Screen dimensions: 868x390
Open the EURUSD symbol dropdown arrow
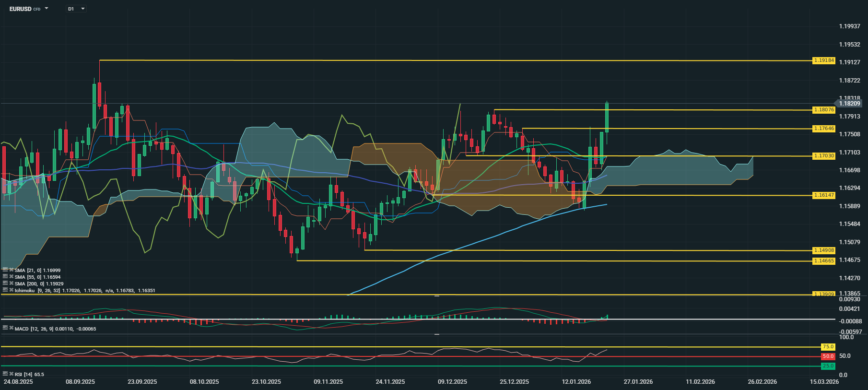[47, 9]
